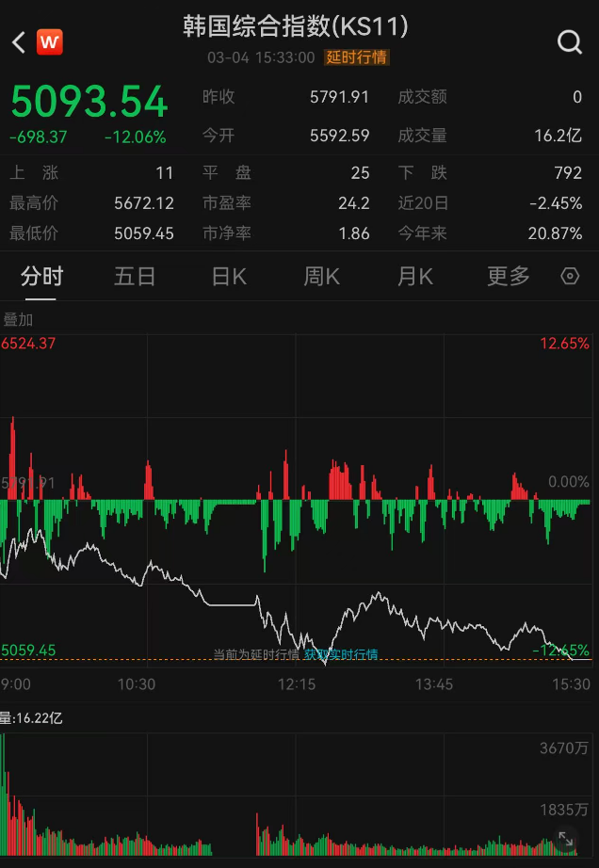Tap the 韩国综合指数(KS11) title
Image resolution: width=599 pixels, height=868 pixels.
[x=296, y=26]
